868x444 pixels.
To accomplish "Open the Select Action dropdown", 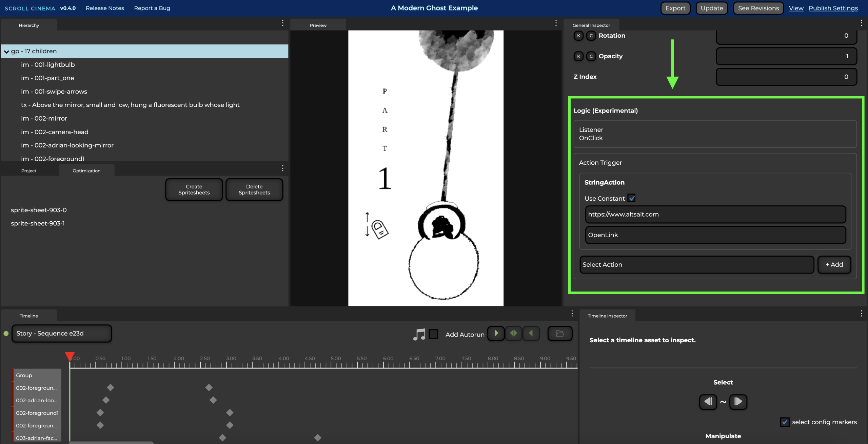I will click(696, 265).
